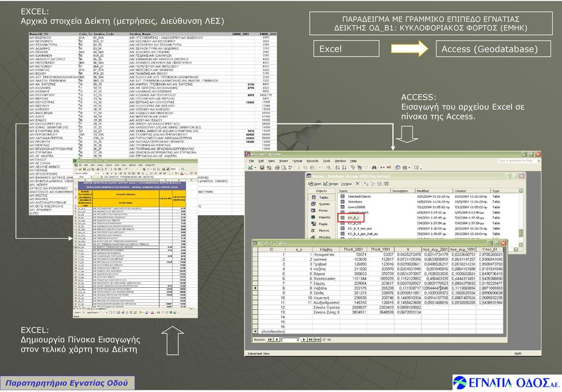Image resolution: width=562 pixels, height=392 pixels.
Task: Switch to Details view in database window
Action: pyautogui.click(x=386, y=184)
